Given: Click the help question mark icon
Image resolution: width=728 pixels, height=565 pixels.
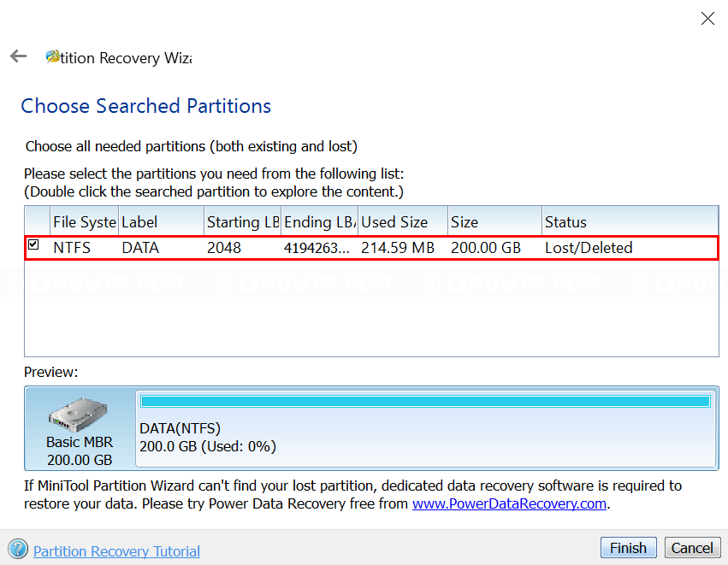Looking at the screenshot, I should tap(18, 549).
